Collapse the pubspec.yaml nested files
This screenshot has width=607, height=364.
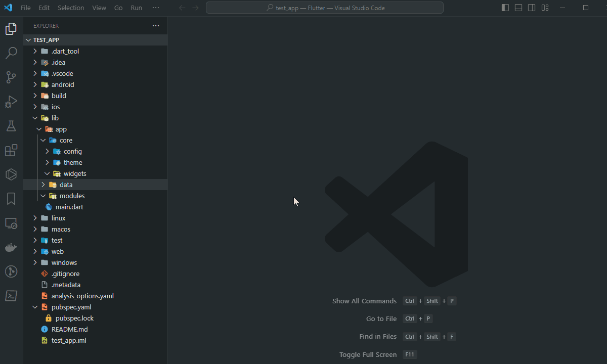tap(35, 307)
